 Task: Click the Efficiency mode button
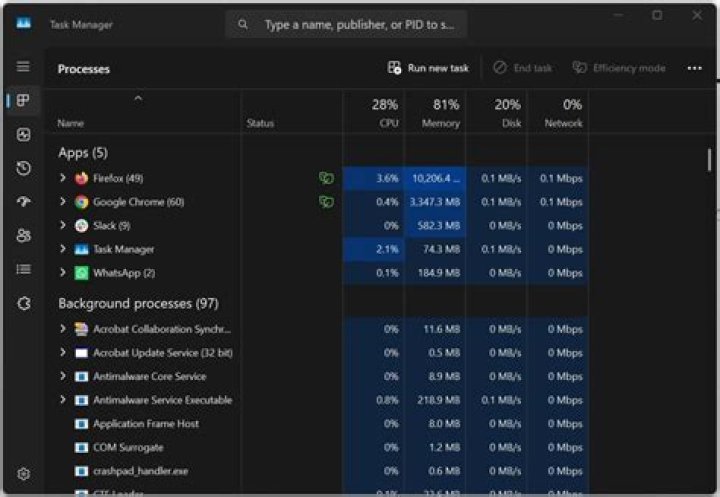pyautogui.click(x=619, y=68)
